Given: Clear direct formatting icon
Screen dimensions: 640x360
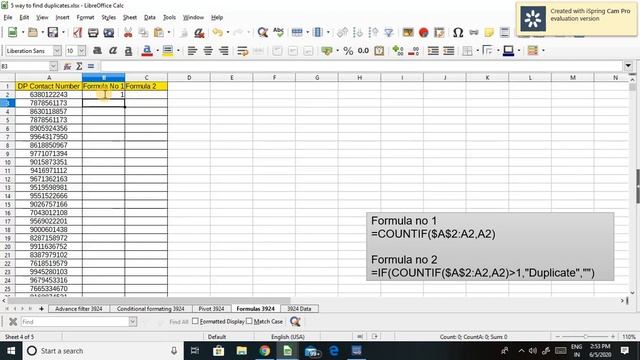Looking at the screenshot, I should [199, 32].
